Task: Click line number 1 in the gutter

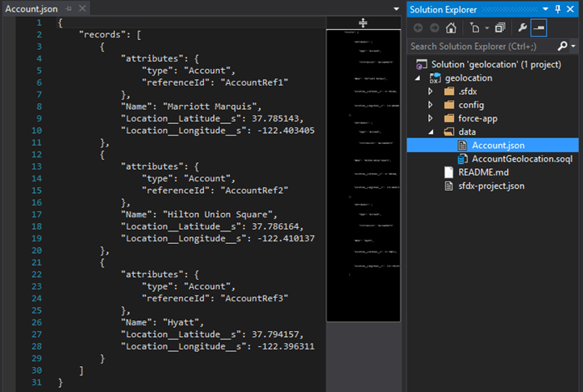Action: [x=39, y=23]
